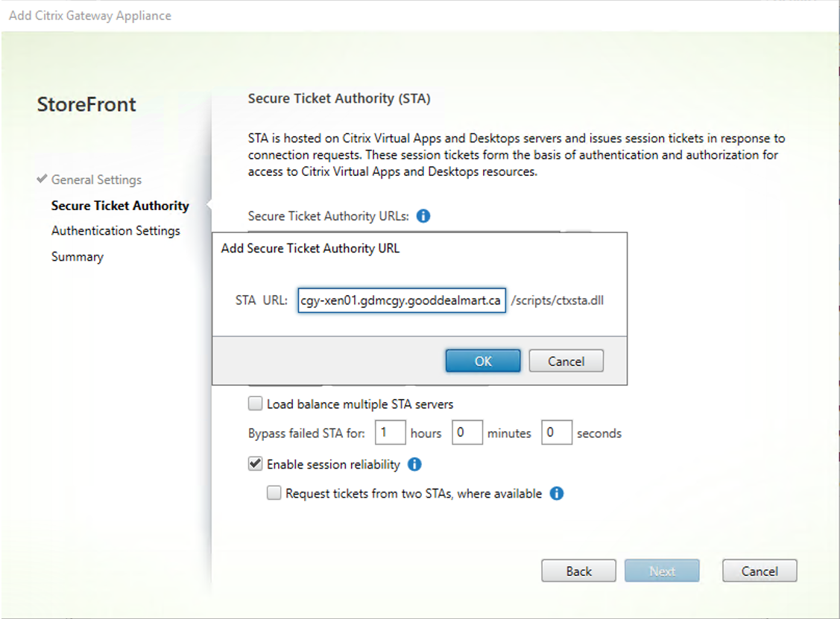
Task: Open Summary wizard step
Action: [78, 256]
